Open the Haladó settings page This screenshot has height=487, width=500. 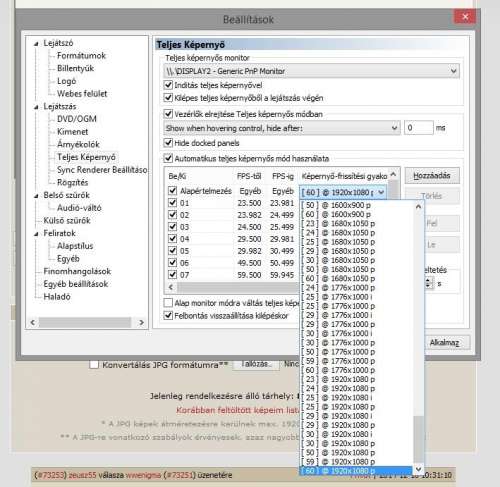(57, 296)
